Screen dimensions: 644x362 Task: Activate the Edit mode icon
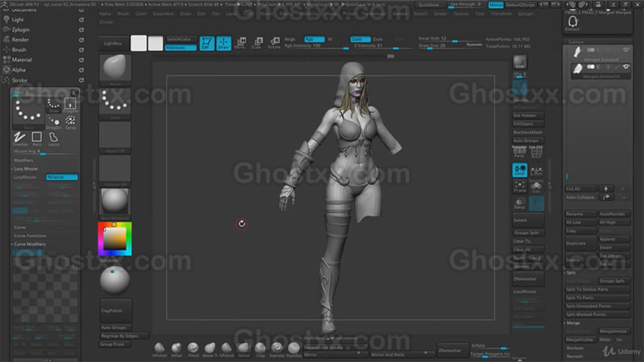(x=206, y=43)
